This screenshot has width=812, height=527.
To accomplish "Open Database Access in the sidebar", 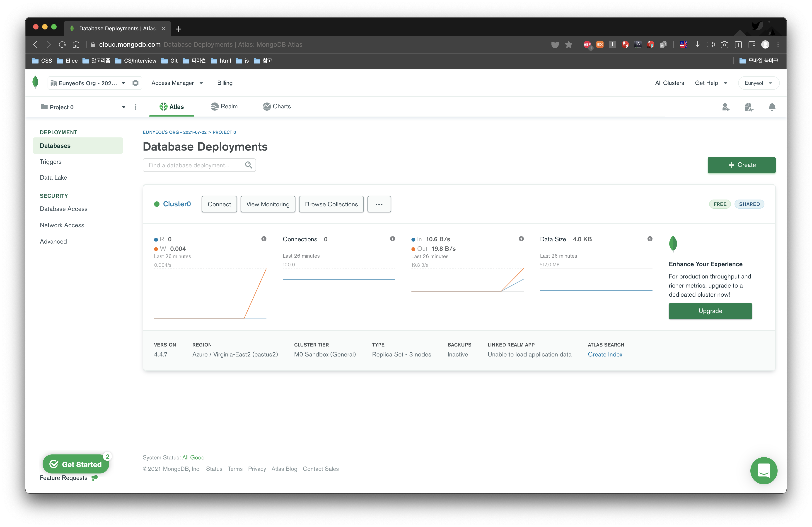I will coord(63,209).
